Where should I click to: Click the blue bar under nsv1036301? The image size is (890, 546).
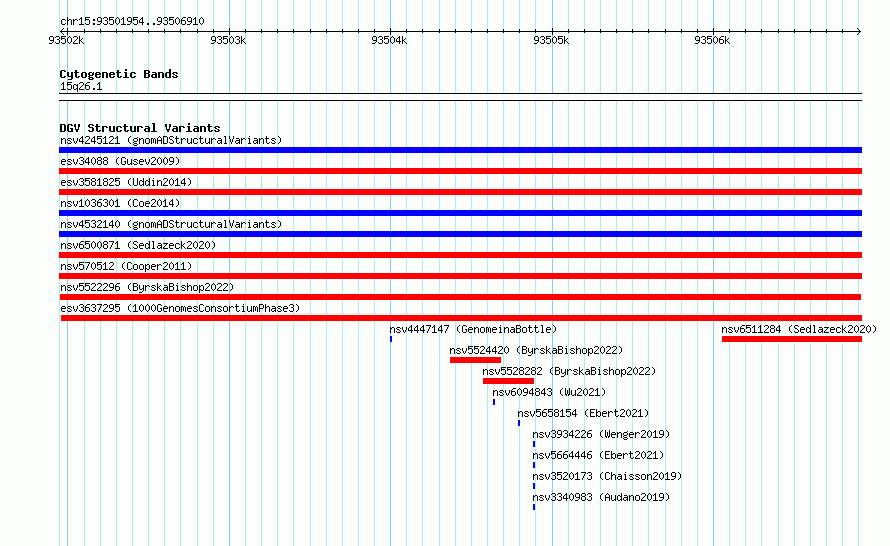click(460, 213)
